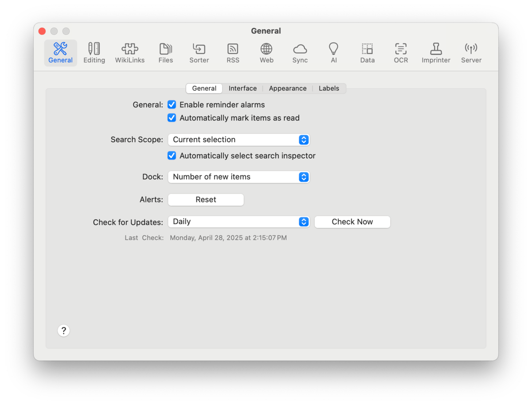Disable the Enable reminder alarms checkbox
This screenshot has width=532, height=405.
[x=172, y=105]
